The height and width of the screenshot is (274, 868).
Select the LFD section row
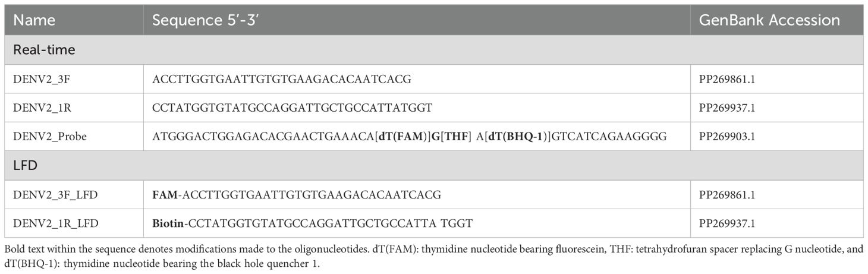click(x=434, y=165)
